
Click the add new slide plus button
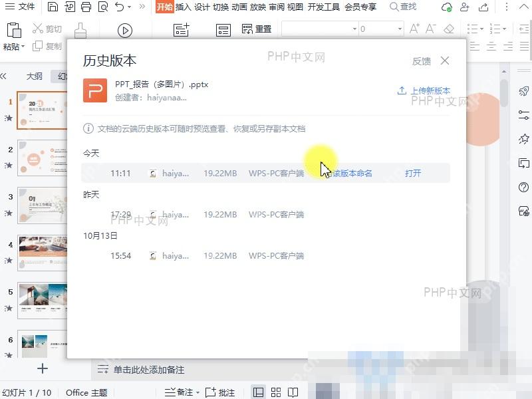(x=43, y=368)
